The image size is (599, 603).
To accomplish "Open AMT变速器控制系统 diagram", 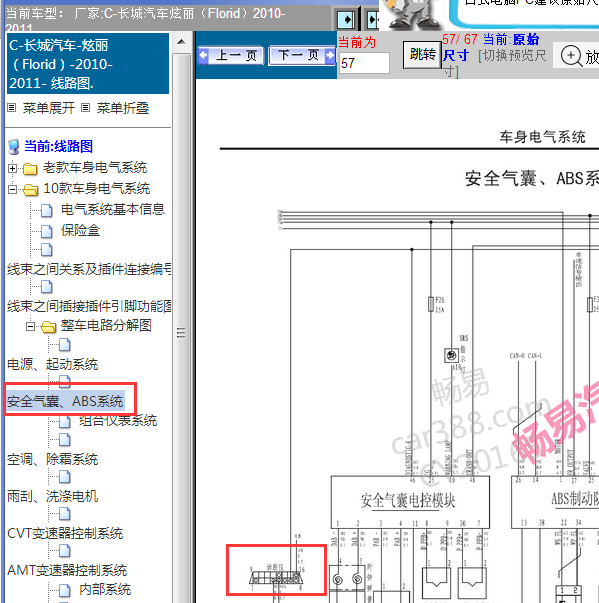I will tap(67, 570).
